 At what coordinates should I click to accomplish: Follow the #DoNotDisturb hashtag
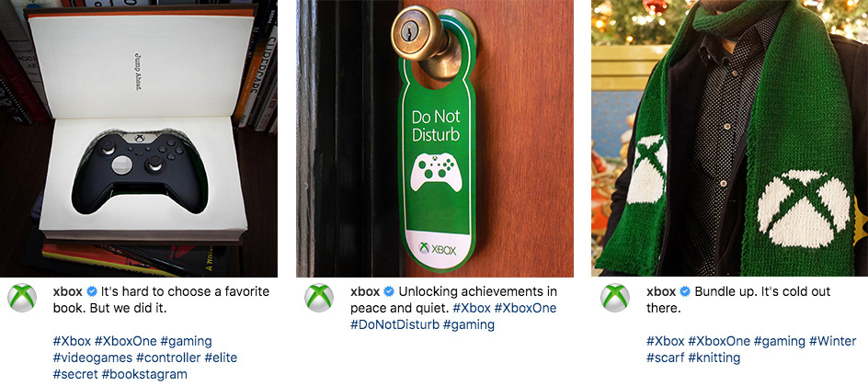pyautogui.click(x=394, y=324)
